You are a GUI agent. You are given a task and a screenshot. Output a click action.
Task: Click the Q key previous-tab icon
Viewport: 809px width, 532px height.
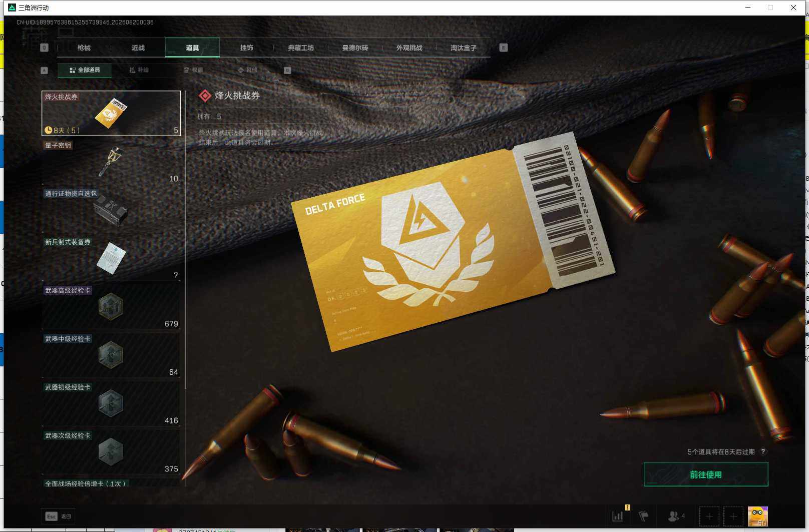pyautogui.click(x=44, y=48)
